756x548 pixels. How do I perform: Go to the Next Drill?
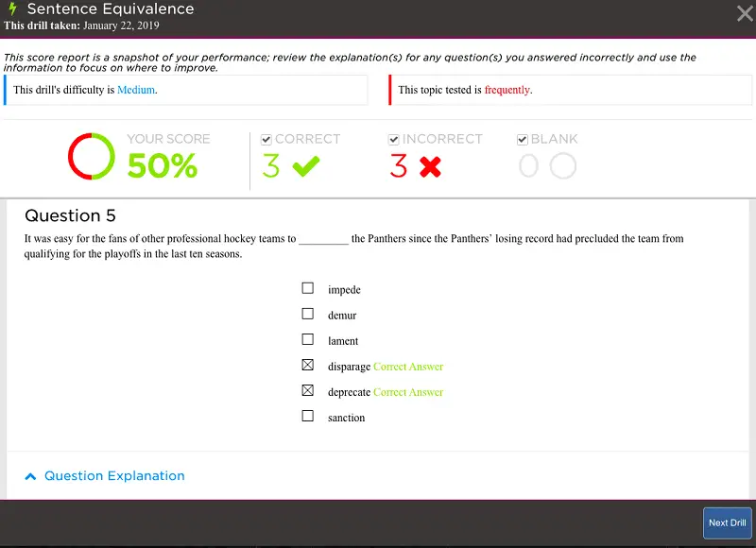click(727, 522)
